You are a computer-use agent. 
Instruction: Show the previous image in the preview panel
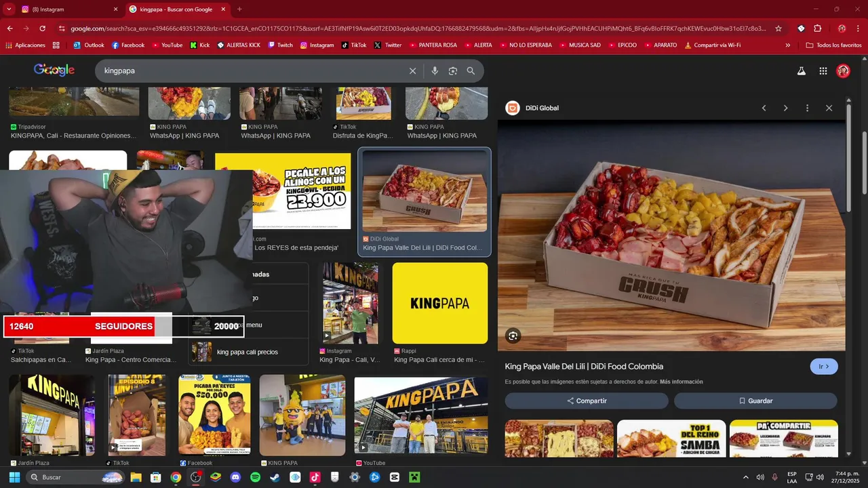point(764,108)
